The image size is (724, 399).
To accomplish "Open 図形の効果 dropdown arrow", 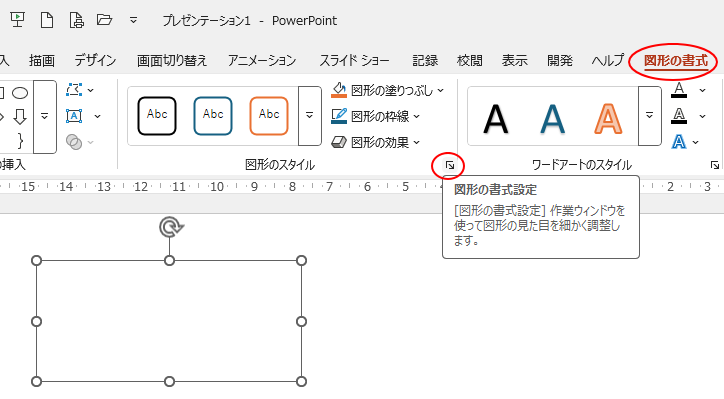I will [417, 142].
